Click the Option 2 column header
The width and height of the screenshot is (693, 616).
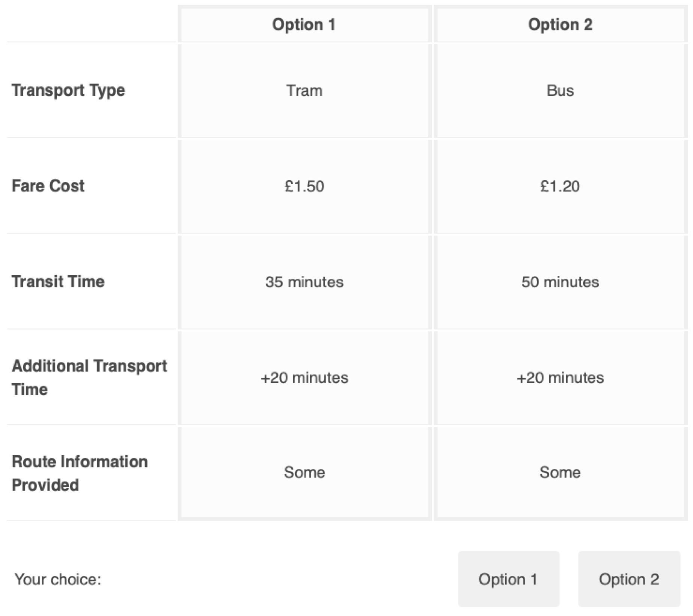(560, 25)
